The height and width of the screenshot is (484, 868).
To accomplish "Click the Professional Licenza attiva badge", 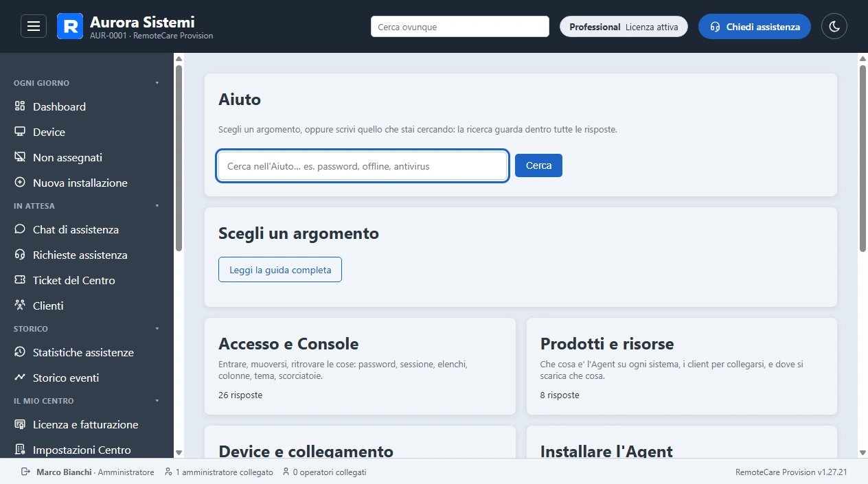I will [624, 27].
